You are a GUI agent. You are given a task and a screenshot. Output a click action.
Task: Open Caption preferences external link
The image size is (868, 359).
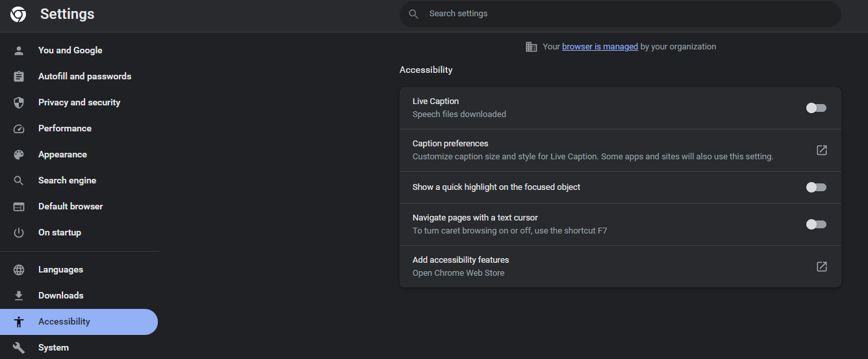[822, 150]
